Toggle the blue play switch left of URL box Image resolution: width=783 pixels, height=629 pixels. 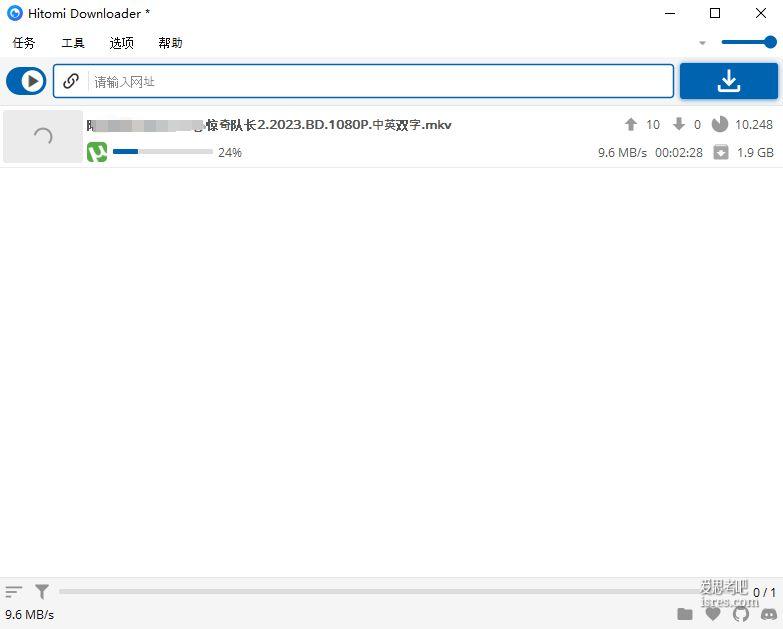coord(26,81)
